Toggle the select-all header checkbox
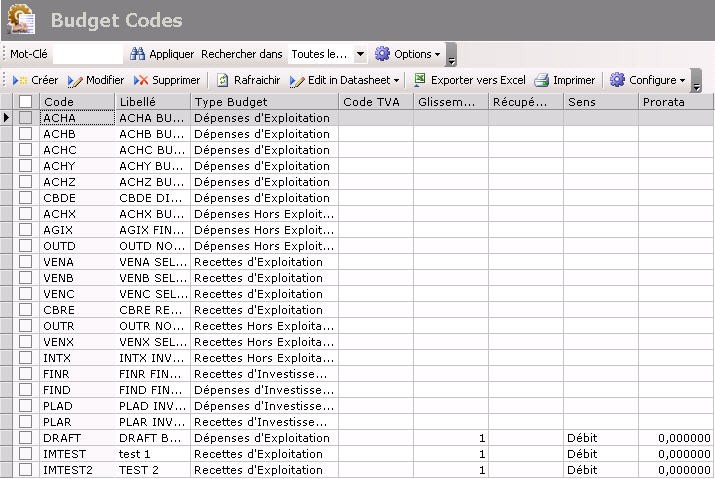The height and width of the screenshot is (479, 715). tap(26, 102)
